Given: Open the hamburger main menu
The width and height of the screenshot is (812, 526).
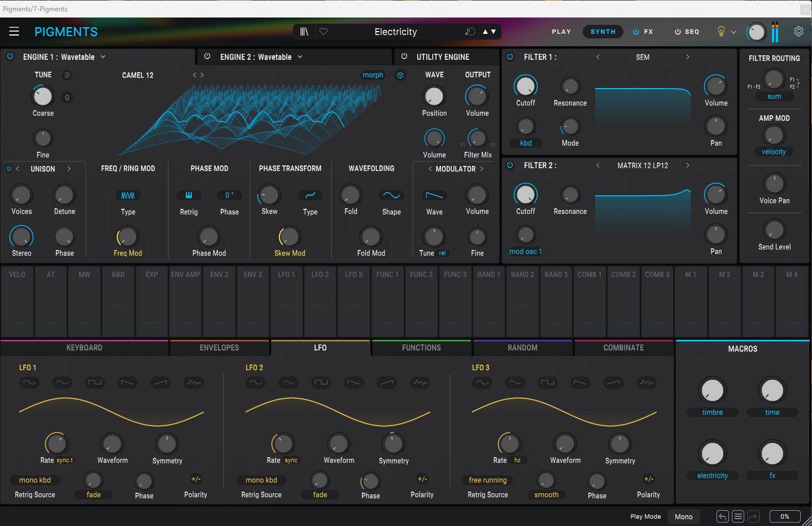Looking at the screenshot, I should click(14, 32).
